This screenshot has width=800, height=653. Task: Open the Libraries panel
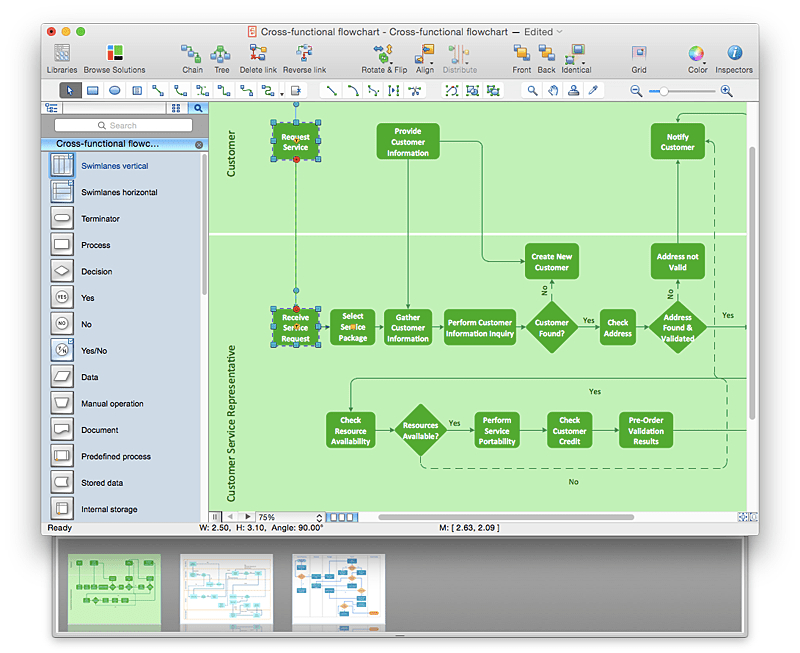(x=61, y=55)
